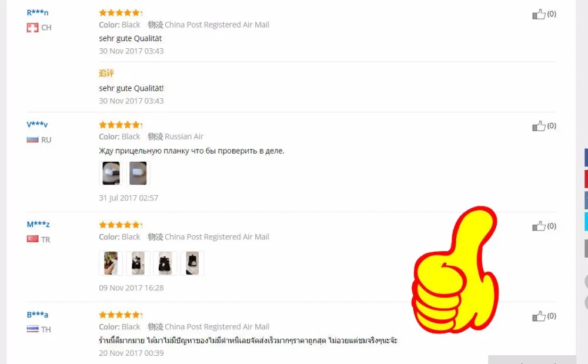588x364 pixels.
Task: Click the Thai flag icon next to TH
Action: (32, 329)
